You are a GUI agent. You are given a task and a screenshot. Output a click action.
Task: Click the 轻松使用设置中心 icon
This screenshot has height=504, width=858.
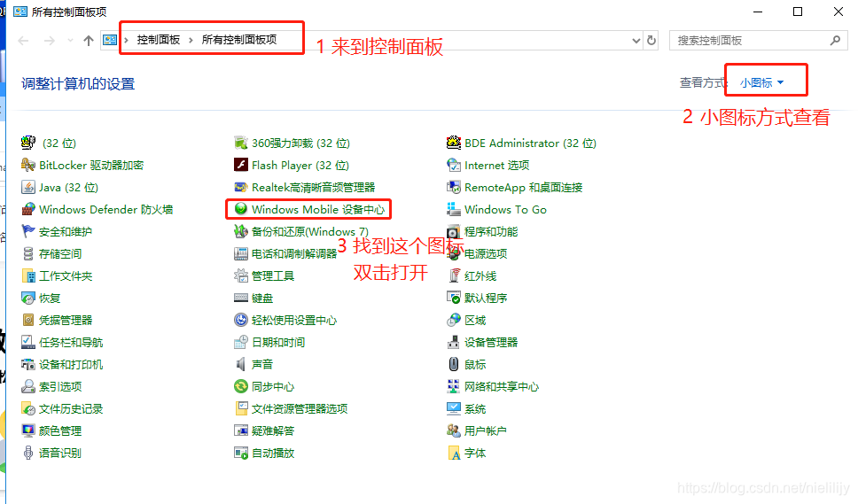241,320
